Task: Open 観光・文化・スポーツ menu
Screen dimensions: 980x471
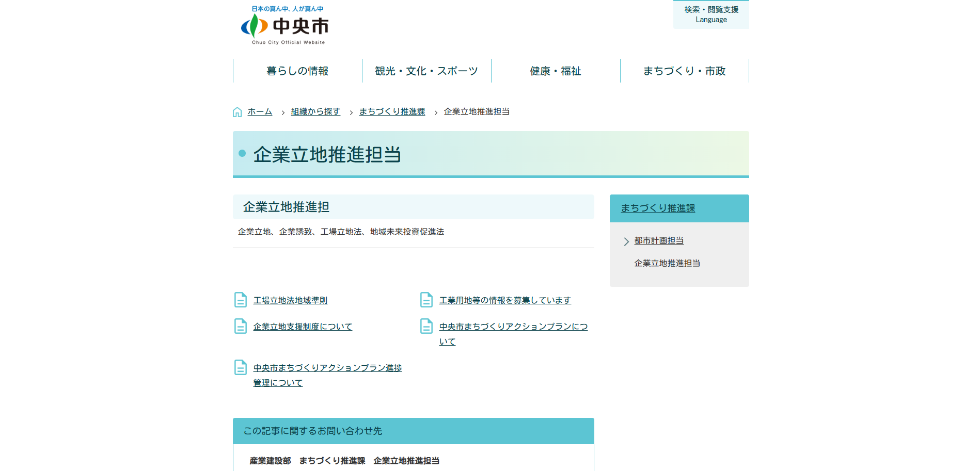Action: click(426, 71)
